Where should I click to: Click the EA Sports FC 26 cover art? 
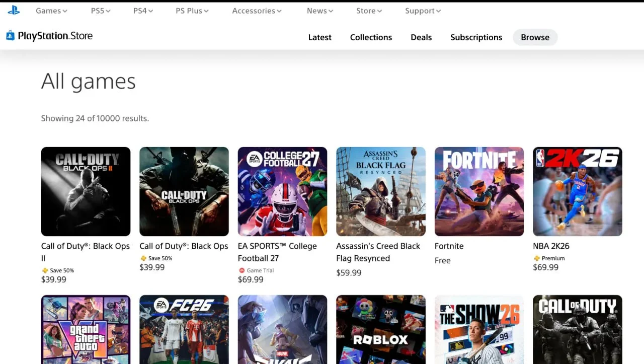184,329
